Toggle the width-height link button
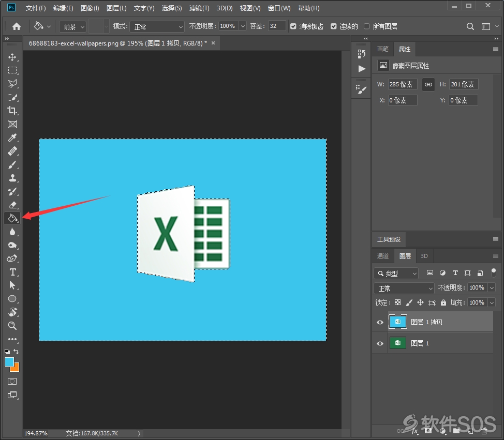This screenshot has height=440, width=504. pos(428,84)
